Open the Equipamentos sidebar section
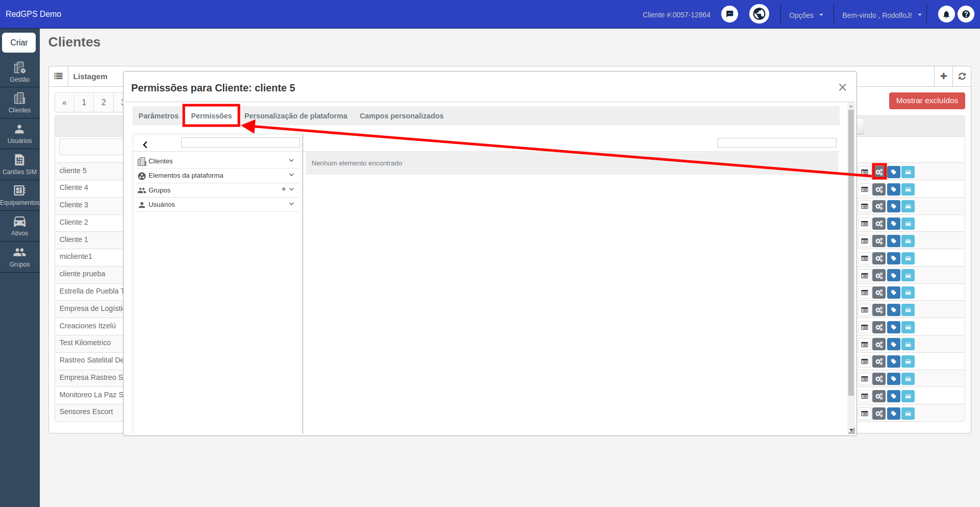This screenshot has height=507, width=980. pos(19,196)
